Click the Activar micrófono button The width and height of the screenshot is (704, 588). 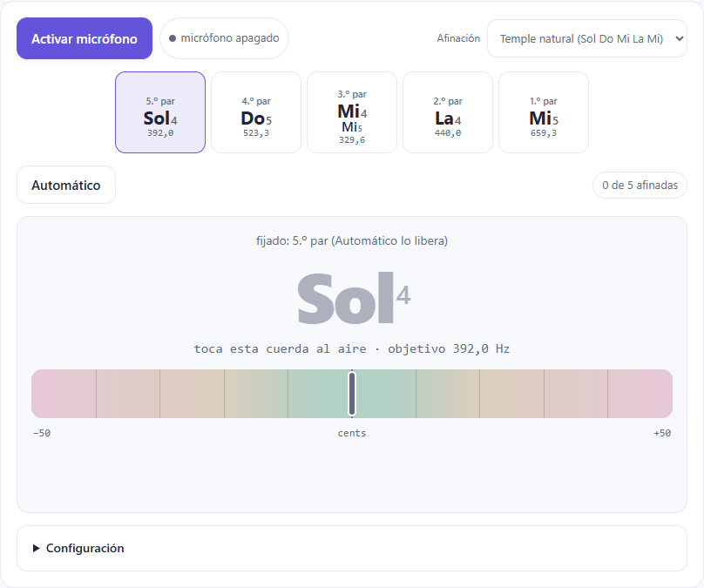85,38
